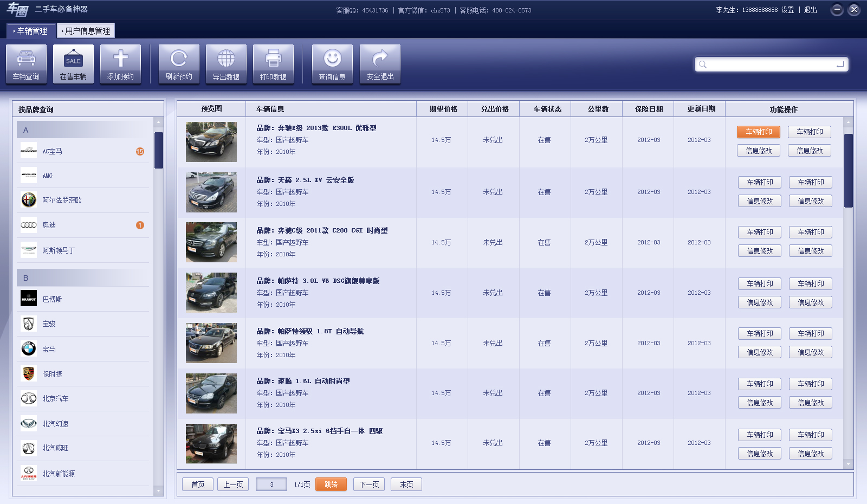Click section header A in brand list

point(83,130)
